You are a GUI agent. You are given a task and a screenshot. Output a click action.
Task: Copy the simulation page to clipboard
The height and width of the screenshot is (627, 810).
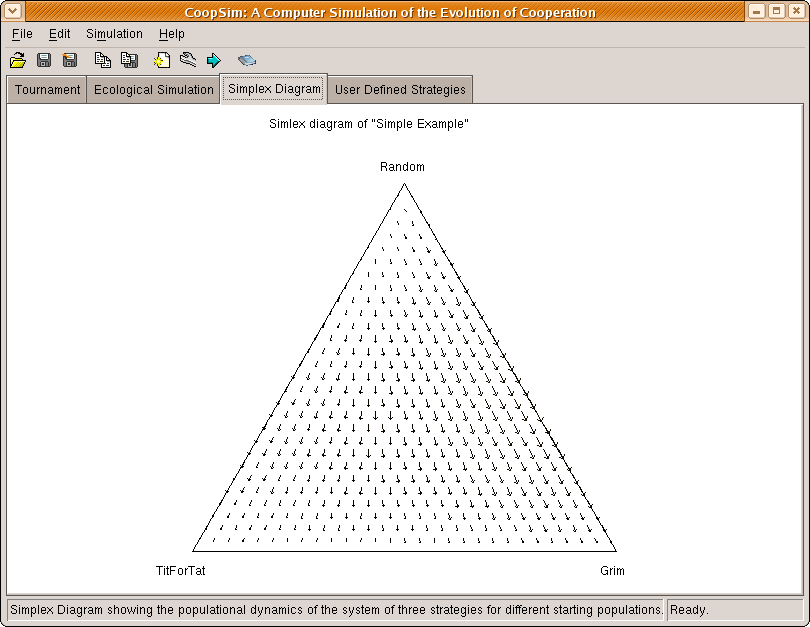pos(103,59)
